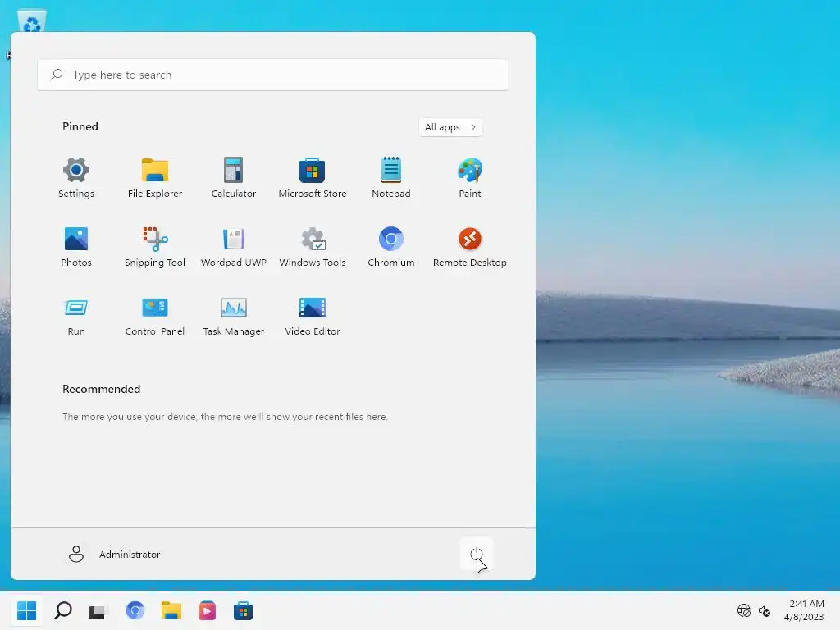Launch Task Manager
840x630 pixels.
pos(234,316)
